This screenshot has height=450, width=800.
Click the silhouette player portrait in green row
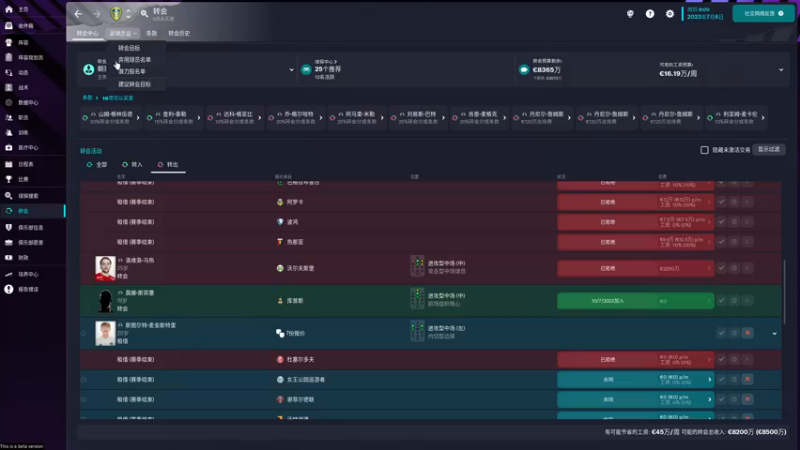tap(105, 301)
